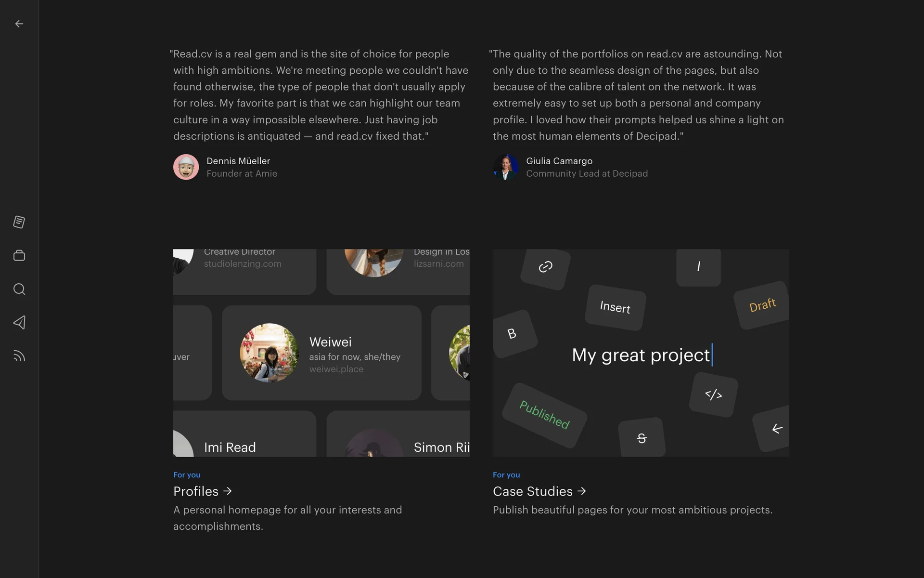Click Dennis Müeller's avatar
Image resolution: width=924 pixels, height=578 pixels.
tap(186, 167)
